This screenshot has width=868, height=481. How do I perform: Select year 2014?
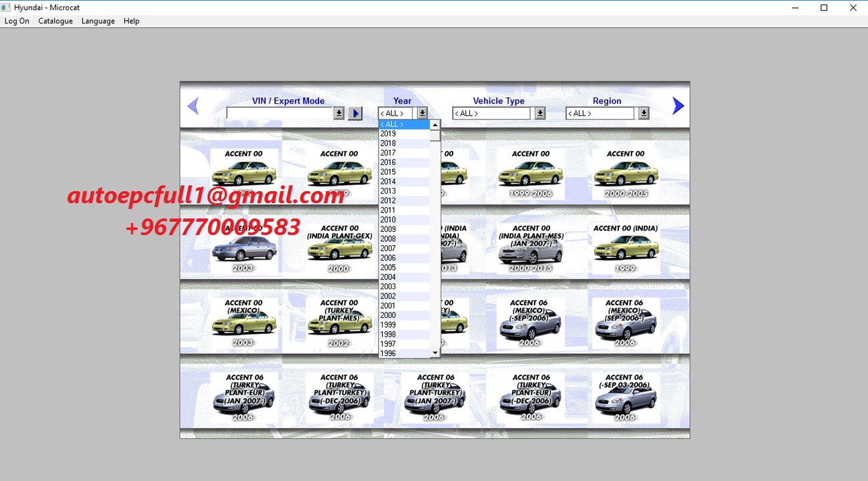click(x=404, y=182)
